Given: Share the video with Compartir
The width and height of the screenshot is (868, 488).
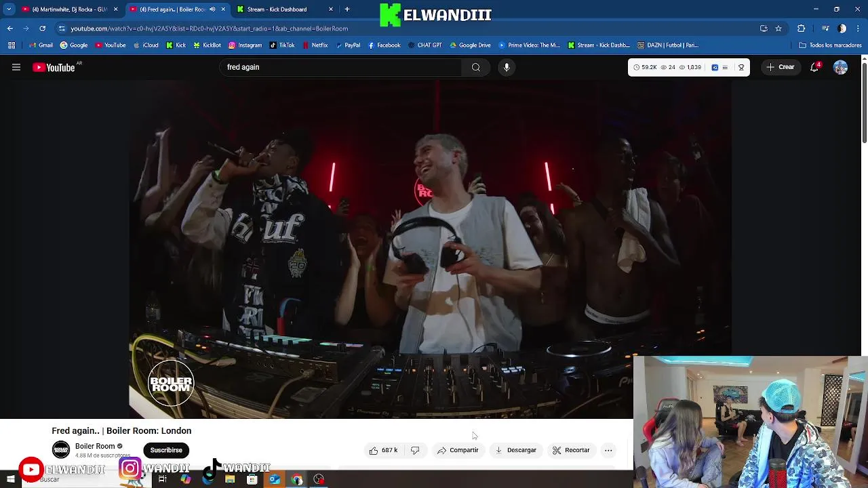Looking at the screenshot, I should pyautogui.click(x=458, y=450).
